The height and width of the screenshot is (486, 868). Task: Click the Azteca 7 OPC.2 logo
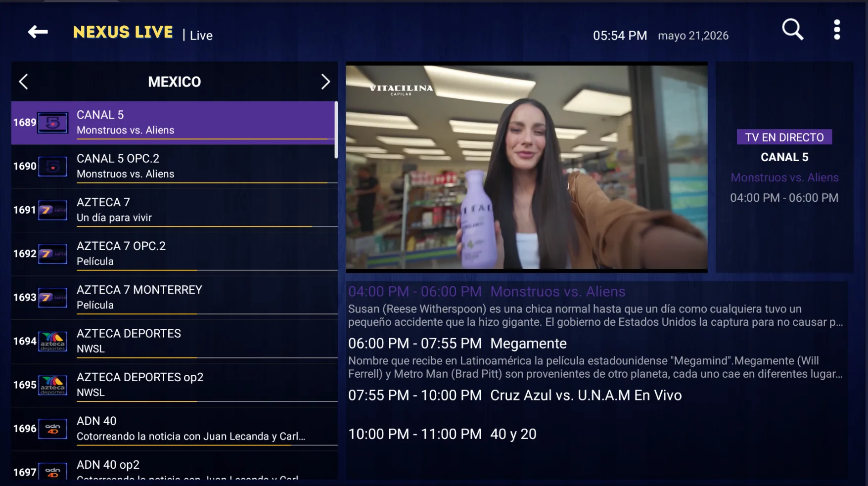click(53, 254)
